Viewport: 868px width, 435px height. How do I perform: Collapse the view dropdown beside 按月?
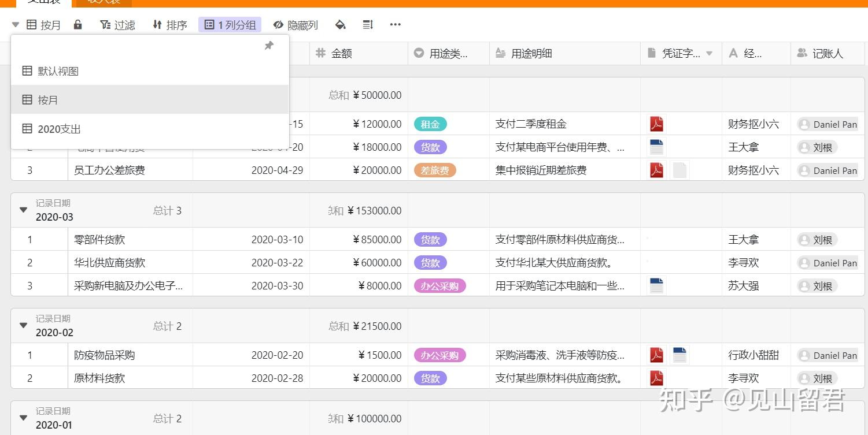point(16,24)
